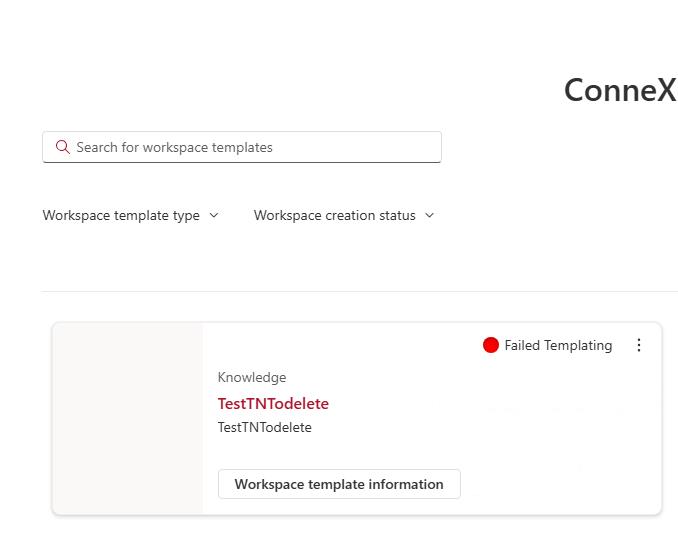Image resolution: width=678 pixels, height=544 pixels.
Task: Click the magnifier icon in the search box
Action: pos(63,147)
